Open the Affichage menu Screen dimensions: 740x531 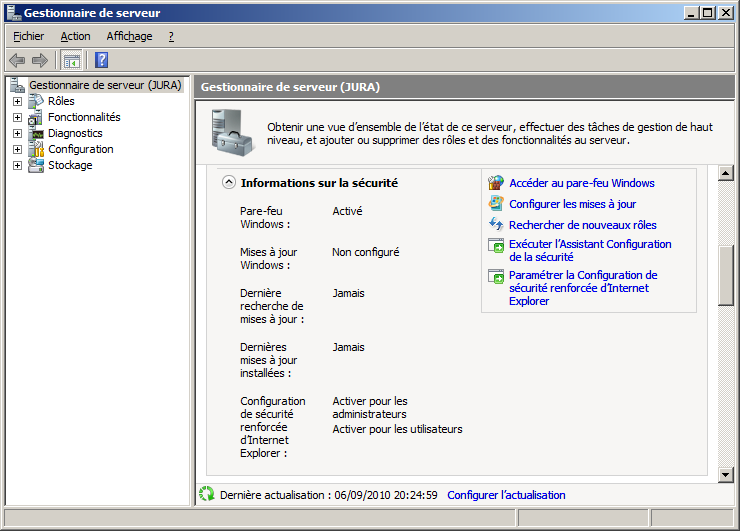coord(129,36)
